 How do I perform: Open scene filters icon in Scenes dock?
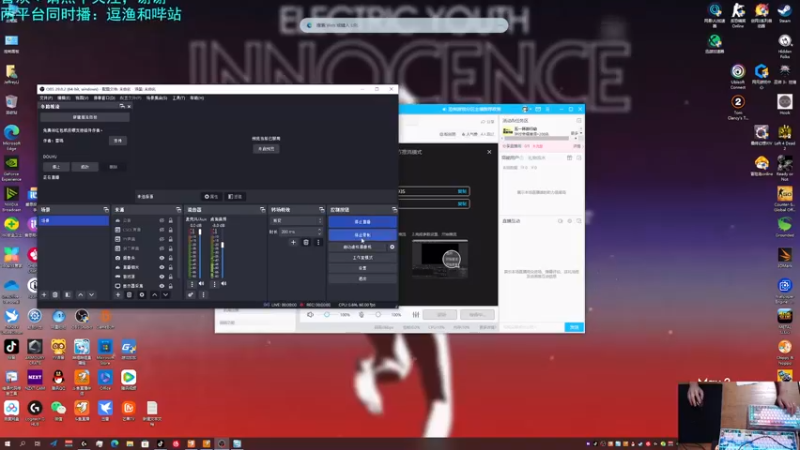[67, 294]
